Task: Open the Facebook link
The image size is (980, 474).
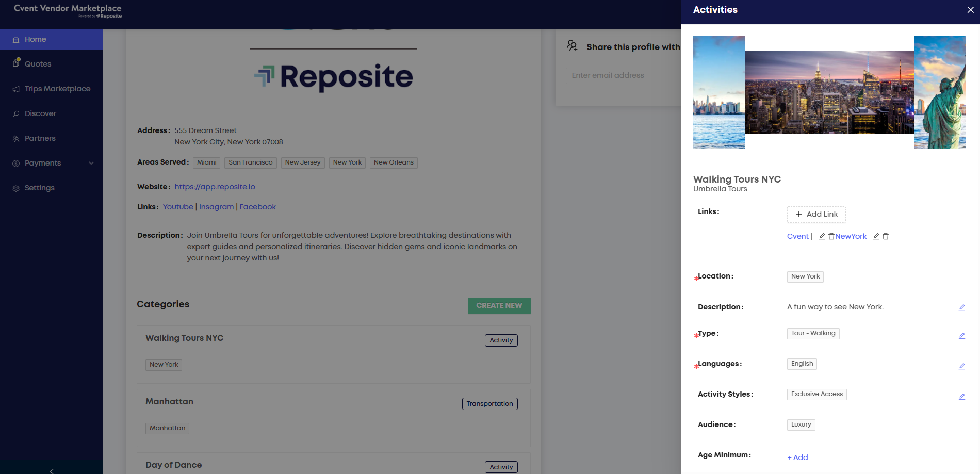Action: point(257,207)
